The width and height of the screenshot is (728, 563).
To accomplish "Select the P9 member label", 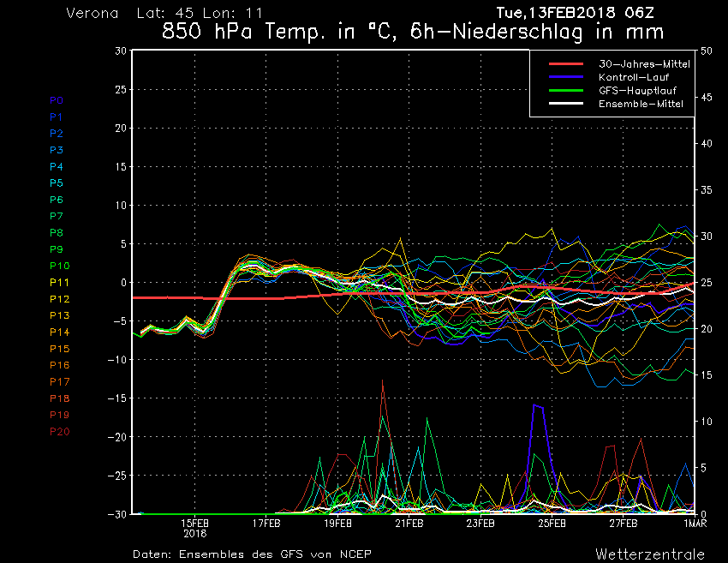I will [x=57, y=249].
